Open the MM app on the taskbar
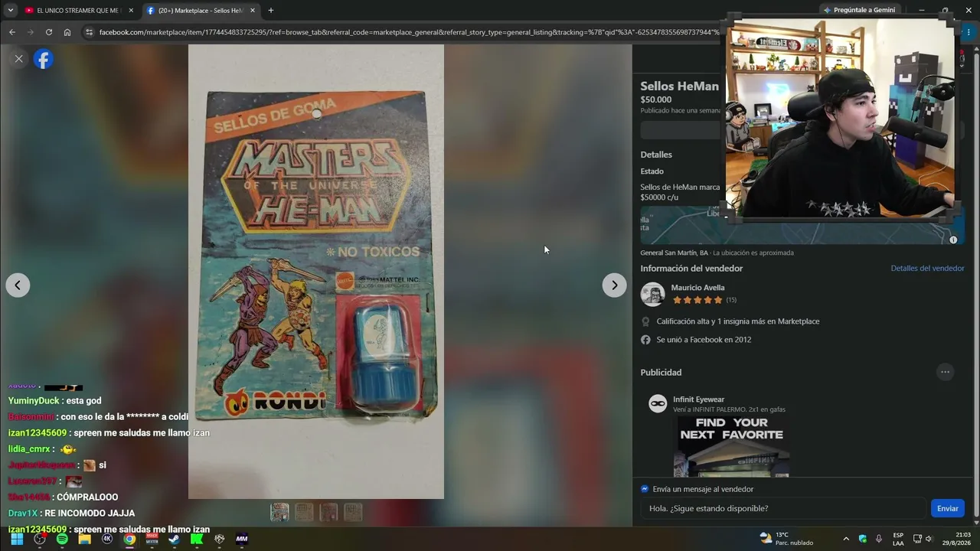Viewport: 980px width, 551px height. (x=242, y=539)
